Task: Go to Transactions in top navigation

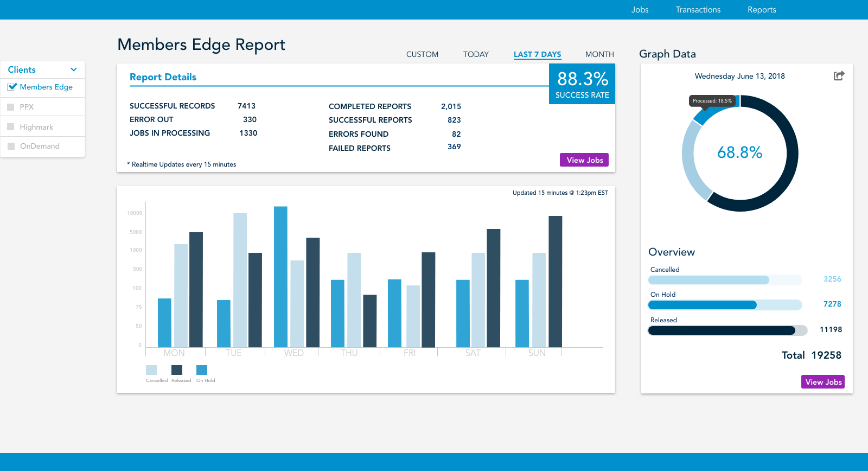Action: (698, 10)
